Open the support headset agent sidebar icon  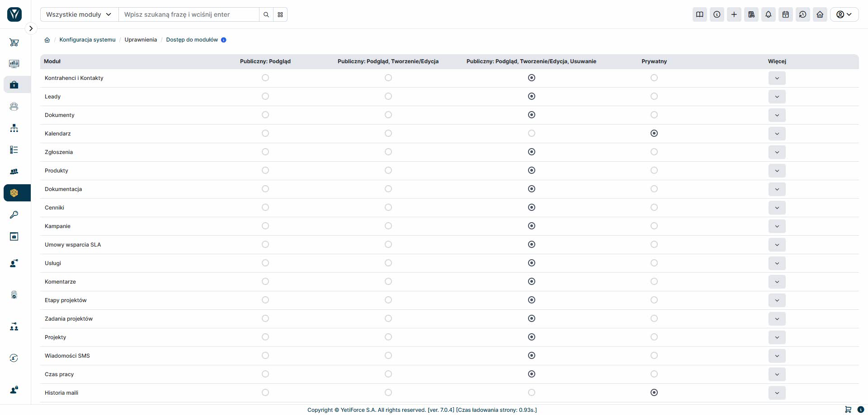(14, 107)
